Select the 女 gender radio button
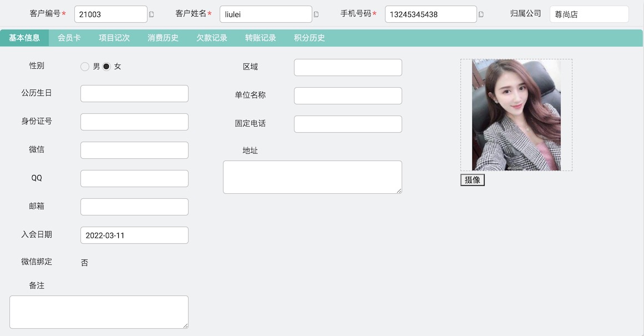The width and height of the screenshot is (644, 336). [x=107, y=67]
